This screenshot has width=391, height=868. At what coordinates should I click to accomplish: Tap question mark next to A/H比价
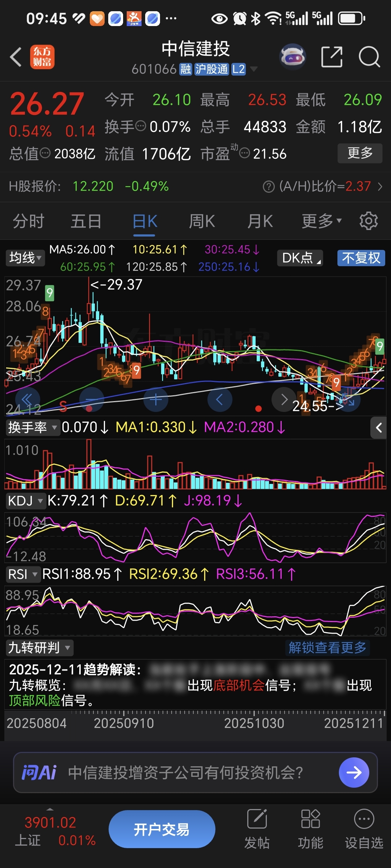[x=269, y=187]
